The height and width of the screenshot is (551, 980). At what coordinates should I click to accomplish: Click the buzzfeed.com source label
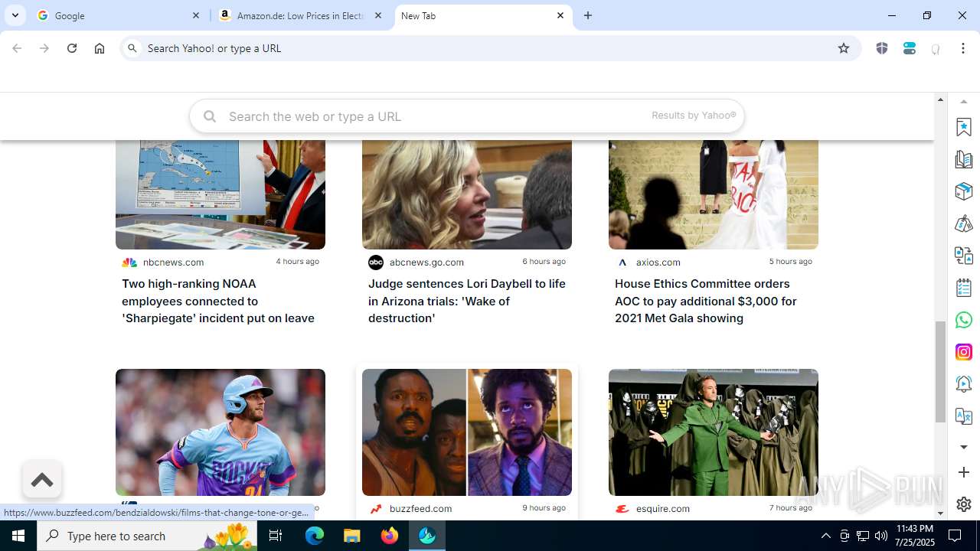[x=420, y=509]
